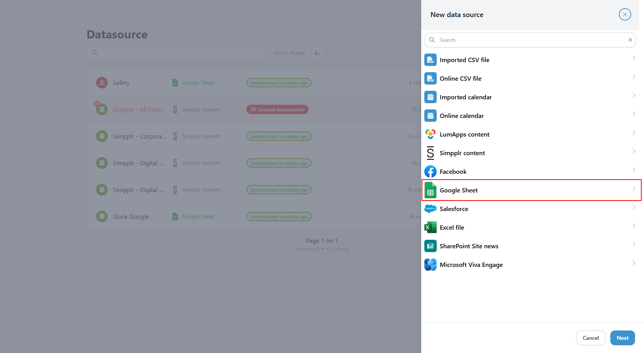Open the Simpplr - Corpora... name

click(x=139, y=136)
